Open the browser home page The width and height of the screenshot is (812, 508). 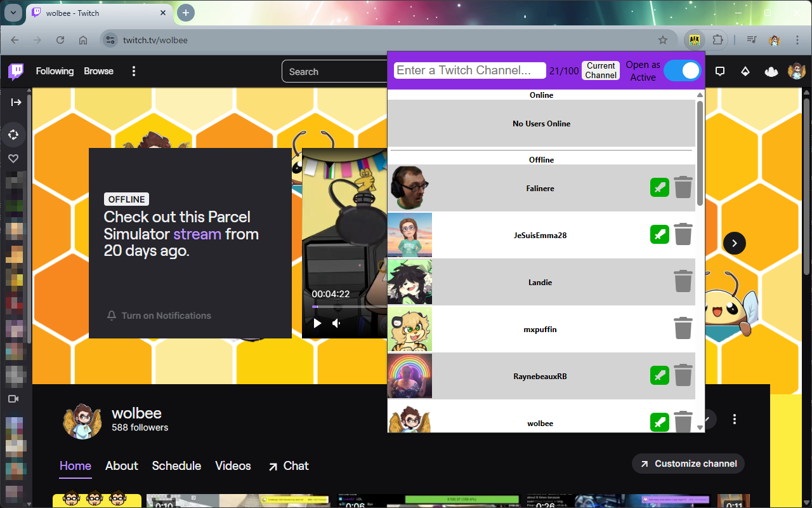pyautogui.click(x=83, y=40)
